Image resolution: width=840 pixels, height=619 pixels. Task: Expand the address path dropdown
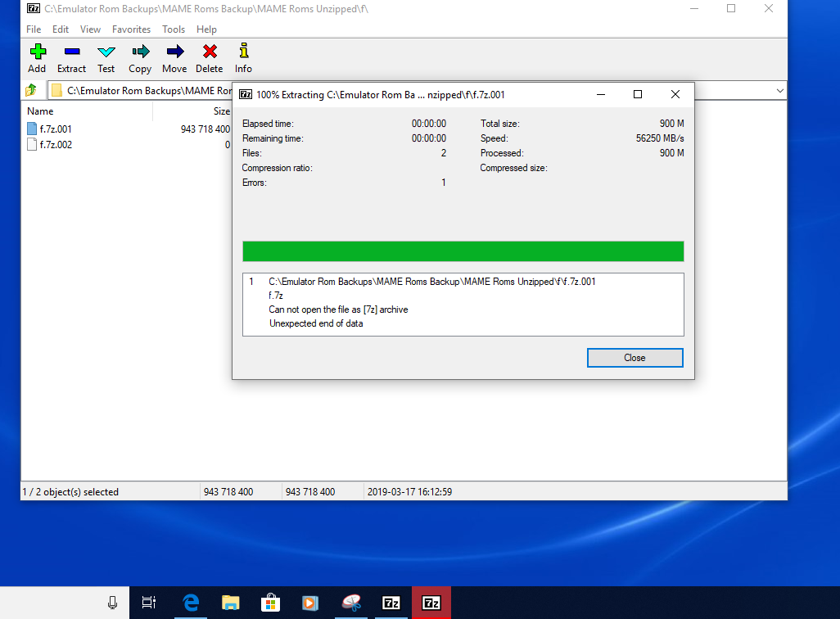pyautogui.click(x=779, y=91)
